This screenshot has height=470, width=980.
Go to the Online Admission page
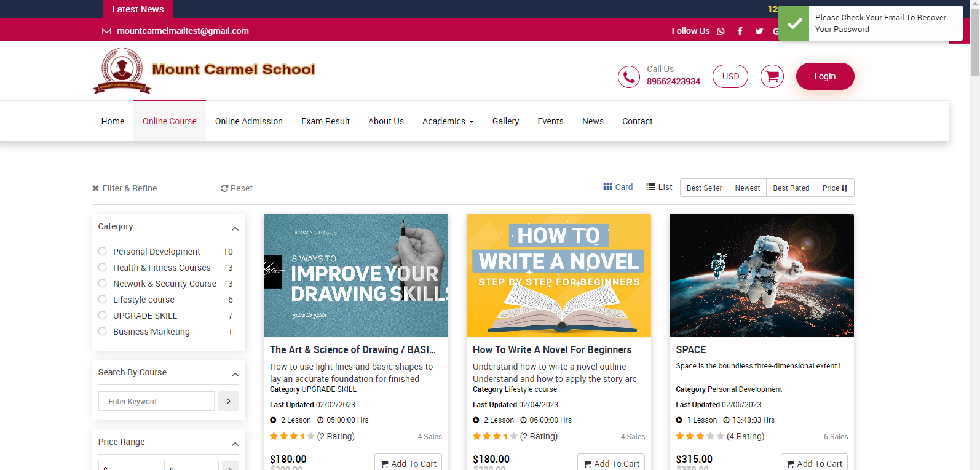click(248, 121)
